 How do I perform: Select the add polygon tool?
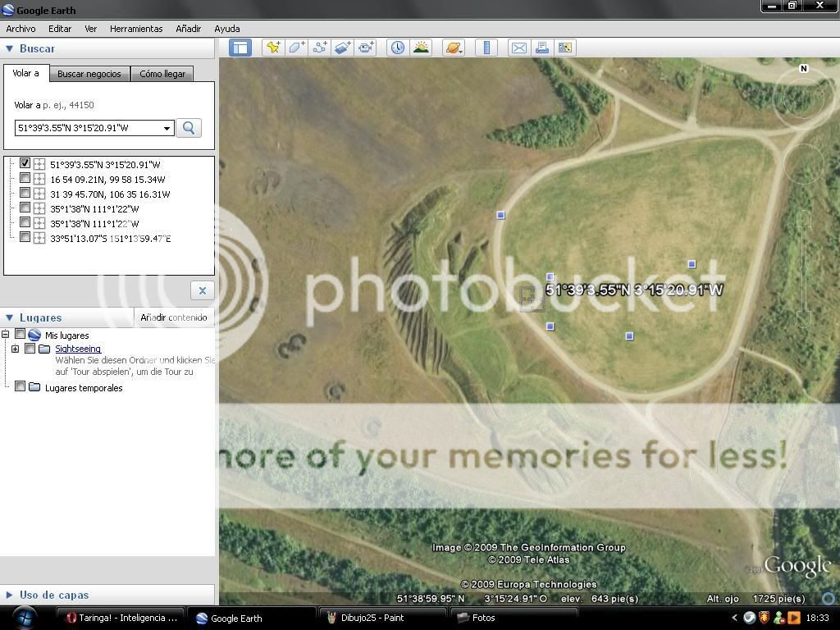[296, 48]
